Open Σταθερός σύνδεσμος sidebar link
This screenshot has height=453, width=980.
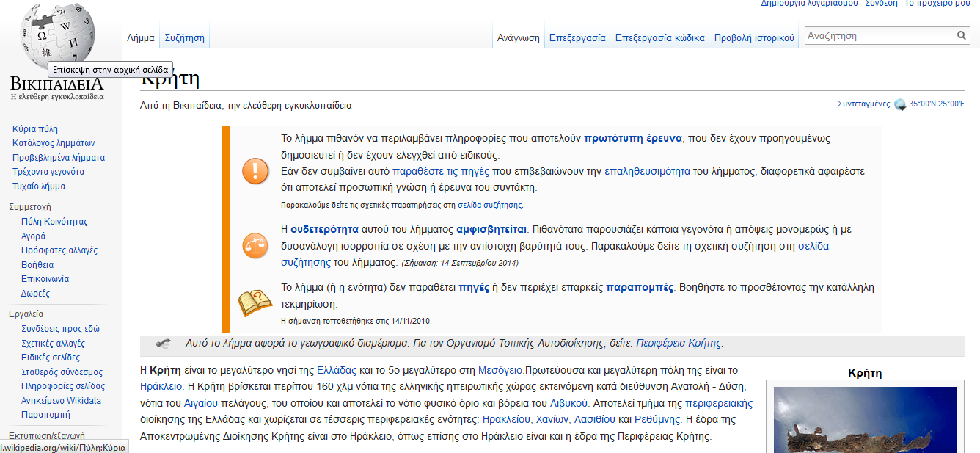tap(62, 372)
